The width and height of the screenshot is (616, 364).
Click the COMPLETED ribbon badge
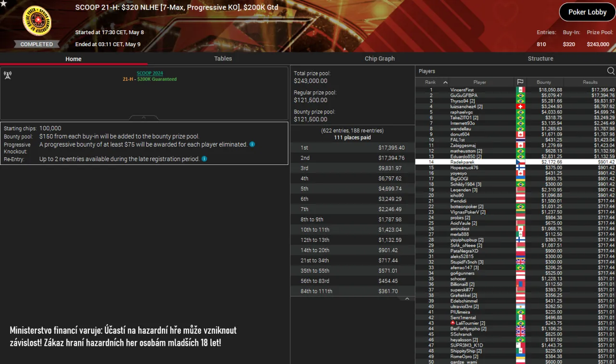click(x=37, y=44)
